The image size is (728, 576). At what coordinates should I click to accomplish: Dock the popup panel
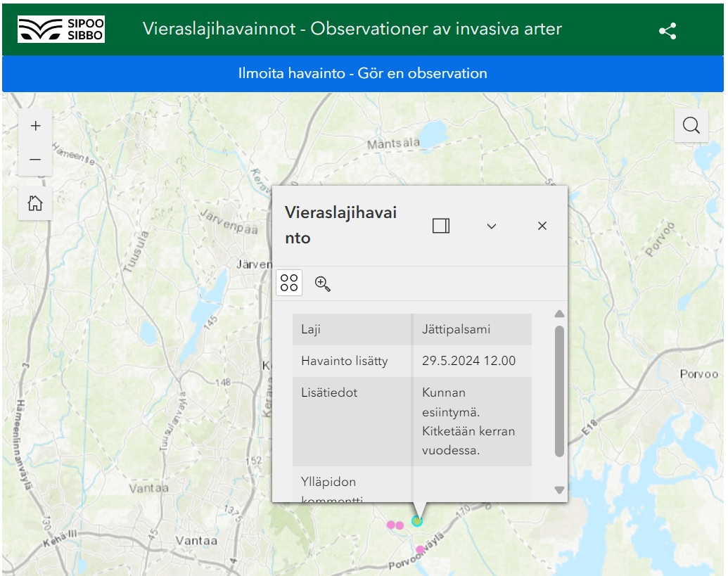pos(441,226)
